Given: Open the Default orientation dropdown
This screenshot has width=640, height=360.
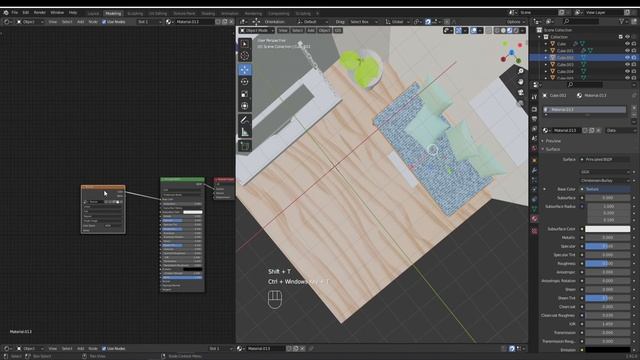Looking at the screenshot, I should coord(312,22).
